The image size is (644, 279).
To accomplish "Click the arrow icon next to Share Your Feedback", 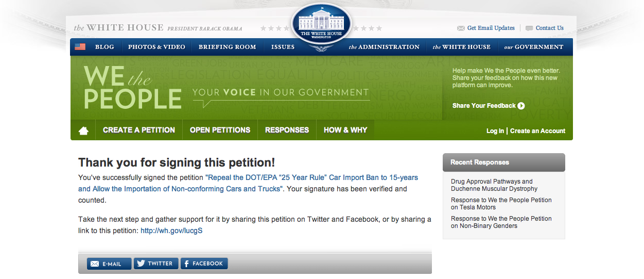I will coord(521,106).
